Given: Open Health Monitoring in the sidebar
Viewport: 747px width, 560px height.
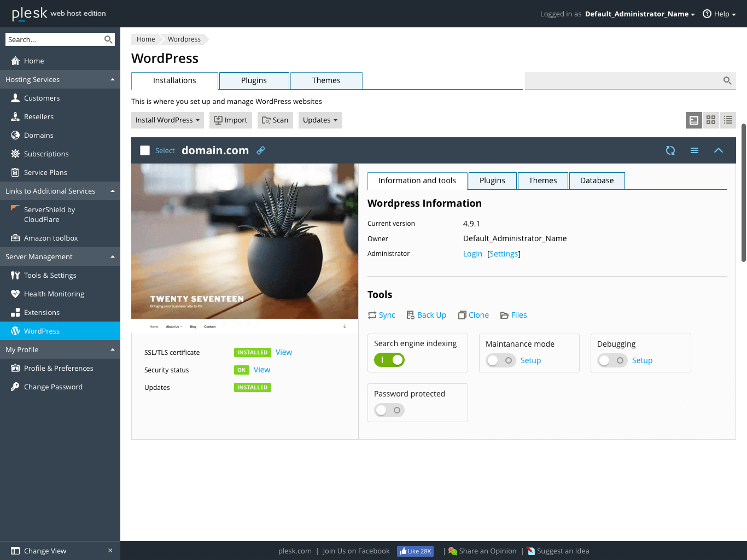Looking at the screenshot, I should [x=54, y=294].
